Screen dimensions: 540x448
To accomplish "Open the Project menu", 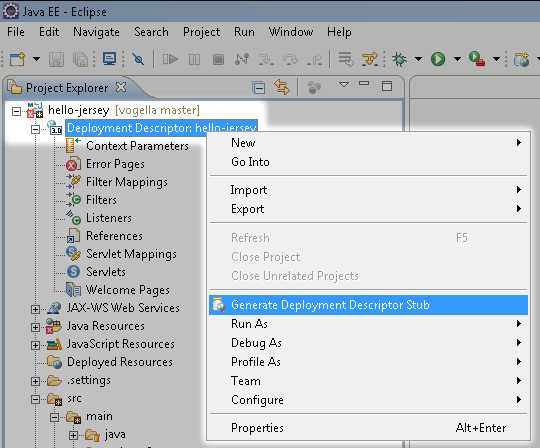I will (x=201, y=32).
